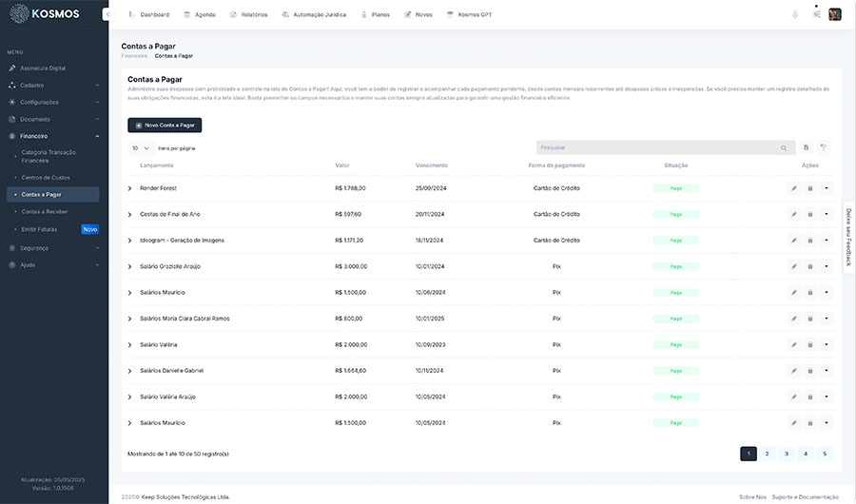Open the notifications bell icon
The image size is (856, 504).
click(x=795, y=14)
